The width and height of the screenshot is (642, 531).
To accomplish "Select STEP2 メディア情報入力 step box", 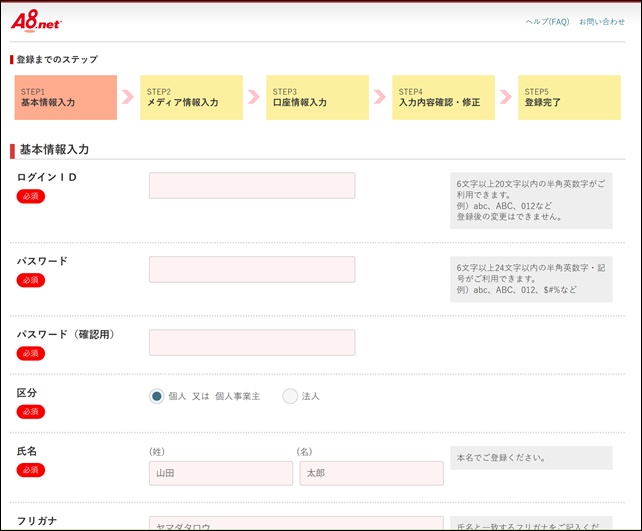I will point(191,97).
